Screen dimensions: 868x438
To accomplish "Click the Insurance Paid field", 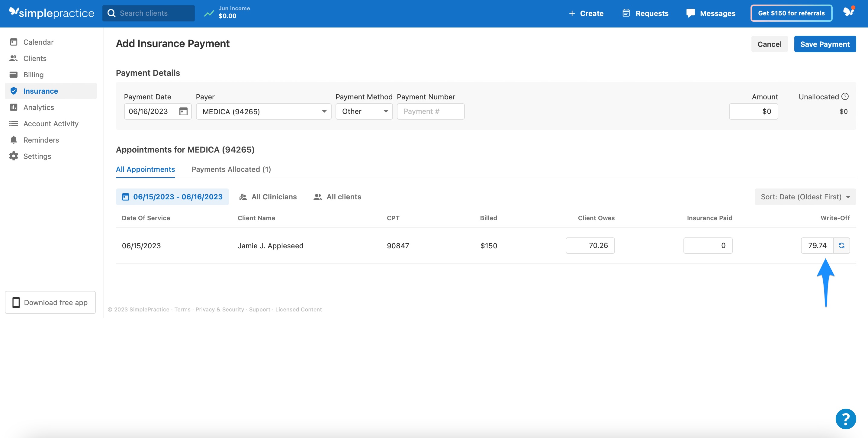I will click(708, 245).
